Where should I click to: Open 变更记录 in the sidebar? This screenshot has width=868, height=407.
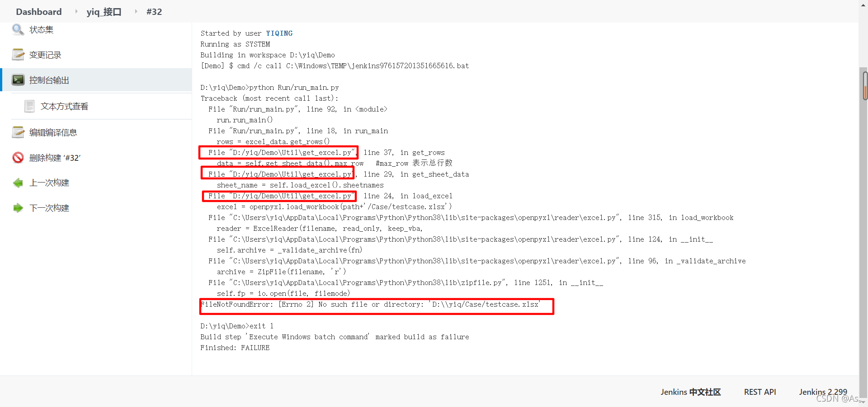(x=45, y=55)
